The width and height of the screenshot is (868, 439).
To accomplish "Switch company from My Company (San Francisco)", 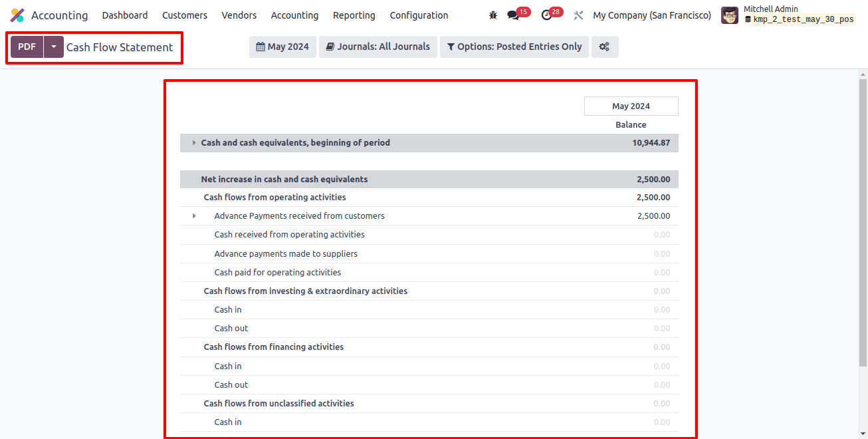I will point(652,15).
